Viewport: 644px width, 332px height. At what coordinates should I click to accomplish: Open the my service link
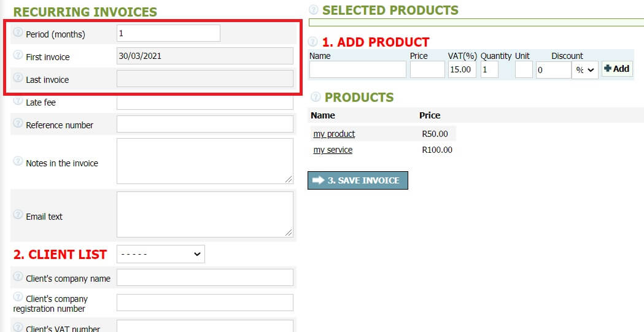pos(333,150)
